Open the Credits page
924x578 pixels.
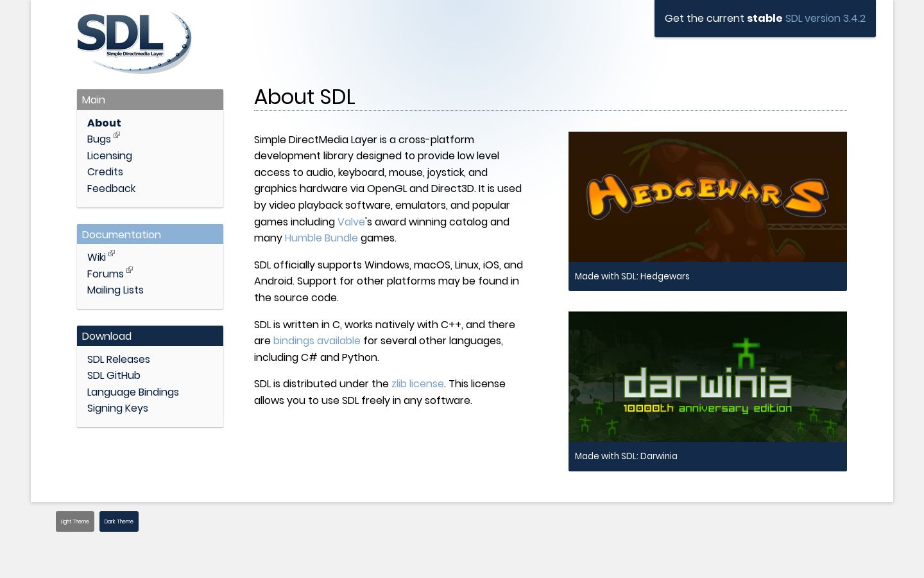tap(105, 172)
